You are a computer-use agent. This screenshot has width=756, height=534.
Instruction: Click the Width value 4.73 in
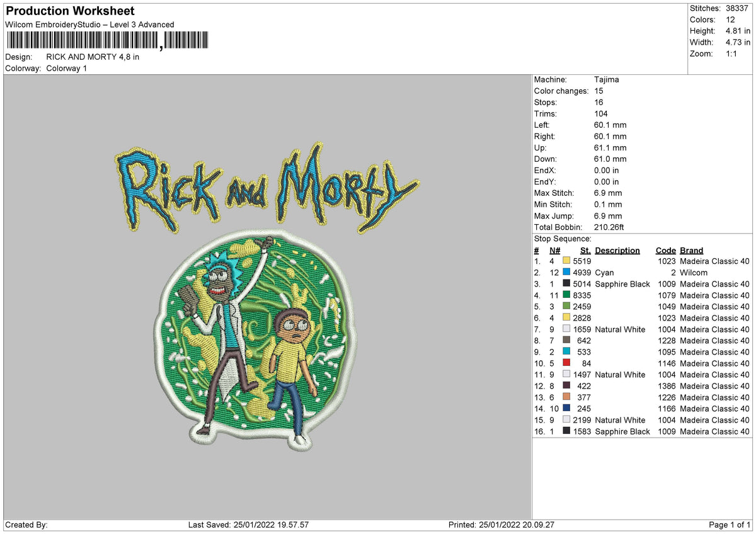tap(738, 42)
